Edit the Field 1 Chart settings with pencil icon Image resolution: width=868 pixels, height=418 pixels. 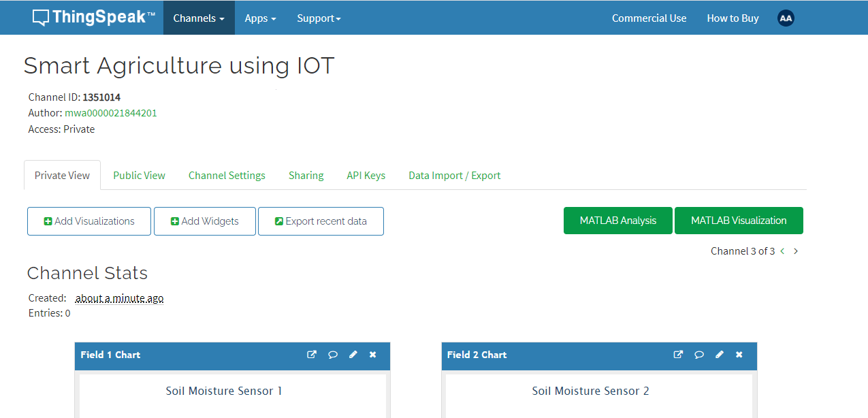(353, 354)
